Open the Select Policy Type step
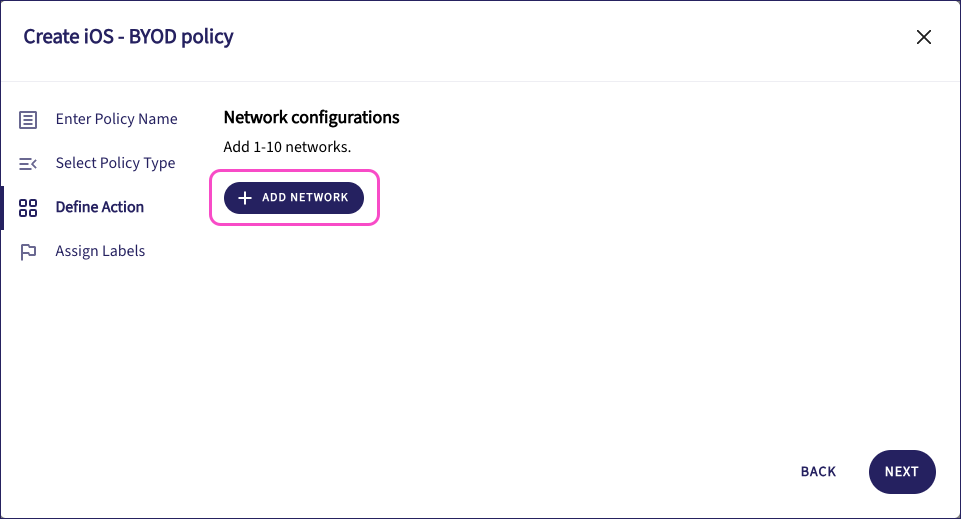The image size is (961, 519). click(x=115, y=163)
